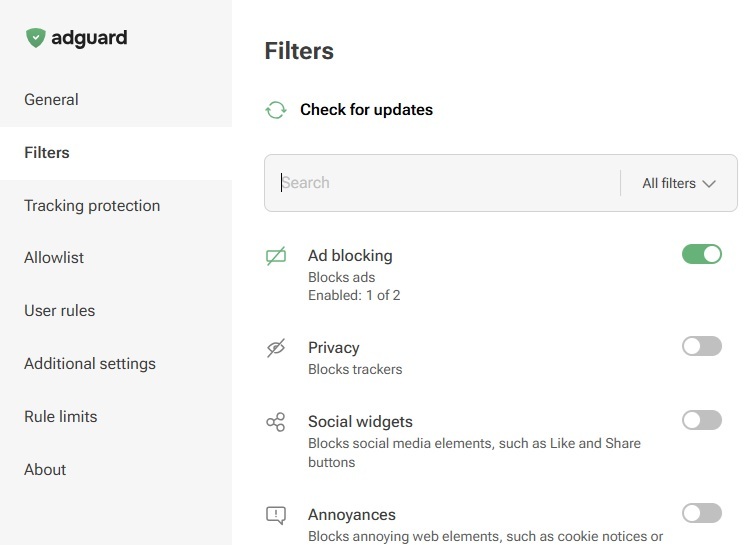Open the Annoyances filter group
This screenshot has width=753, height=545.
[x=352, y=515]
